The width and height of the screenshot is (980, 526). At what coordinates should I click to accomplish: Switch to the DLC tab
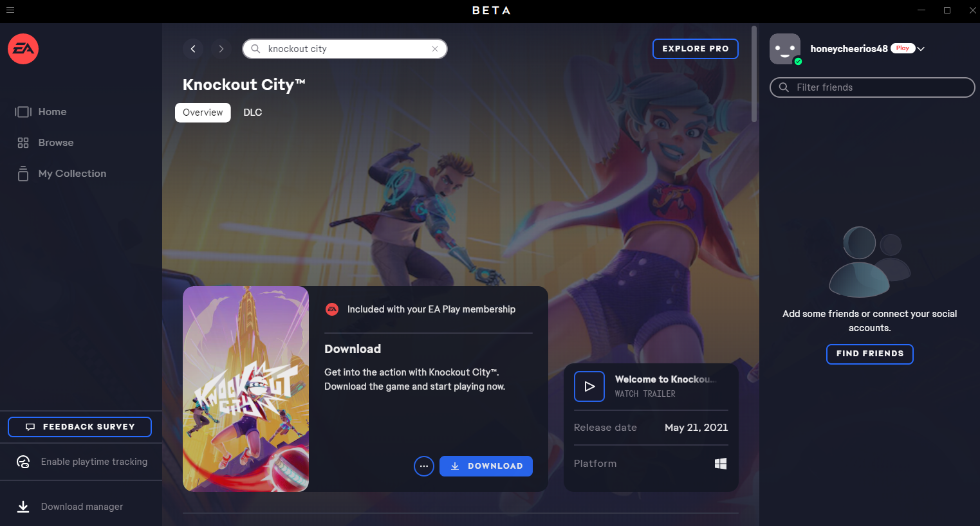[x=253, y=113]
